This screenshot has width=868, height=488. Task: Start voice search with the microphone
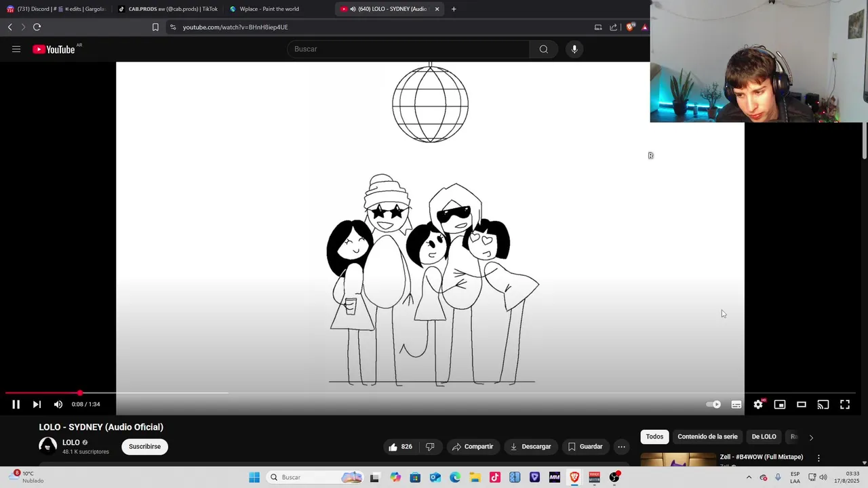pyautogui.click(x=574, y=49)
